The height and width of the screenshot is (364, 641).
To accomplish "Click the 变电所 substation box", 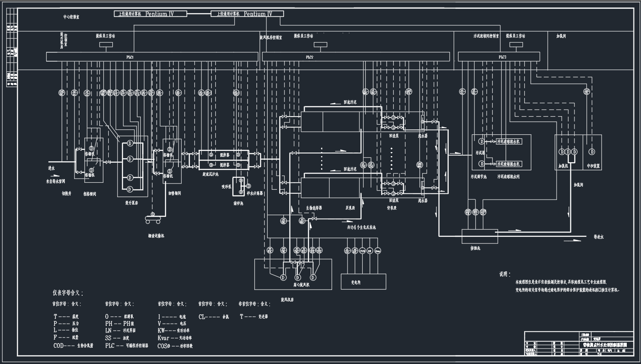I will [363, 282].
